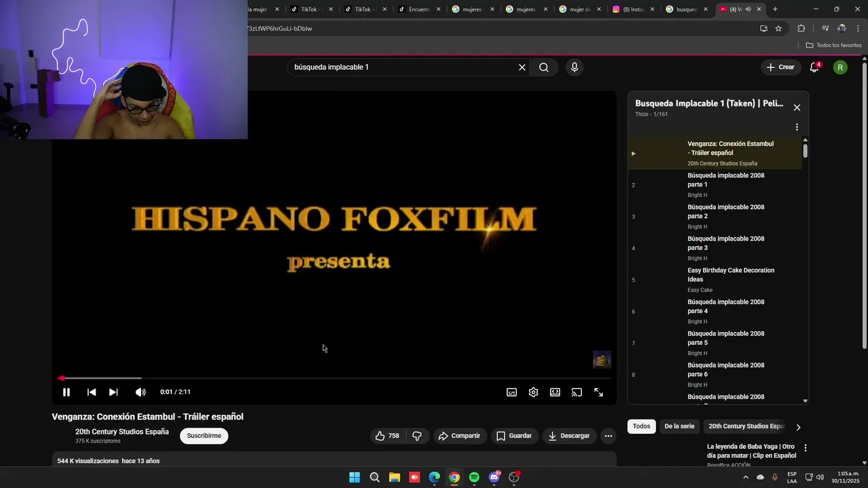
Task: Select 'Búsqueda implacable 2008 parte 1' in playlist
Action: (x=715, y=185)
